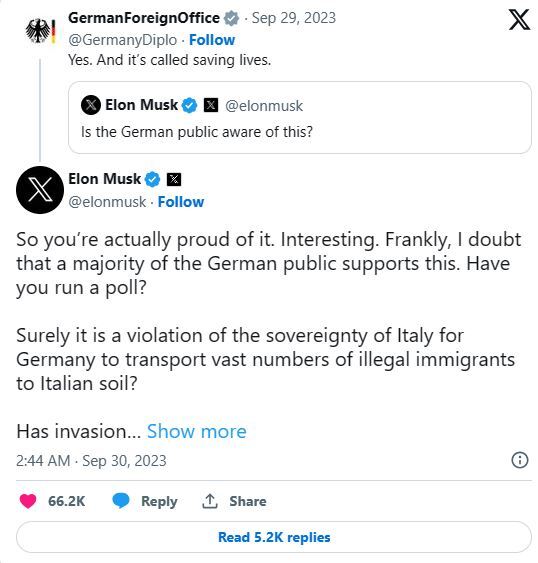Follow the @GermanyDiplo account
The width and height of the screenshot is (538, 563).
(212, 40)
